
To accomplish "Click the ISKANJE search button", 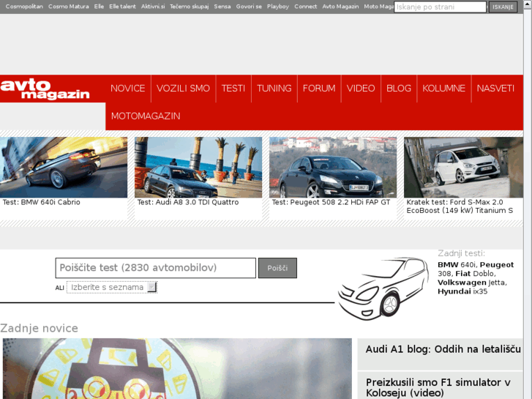I will (503, 7).
